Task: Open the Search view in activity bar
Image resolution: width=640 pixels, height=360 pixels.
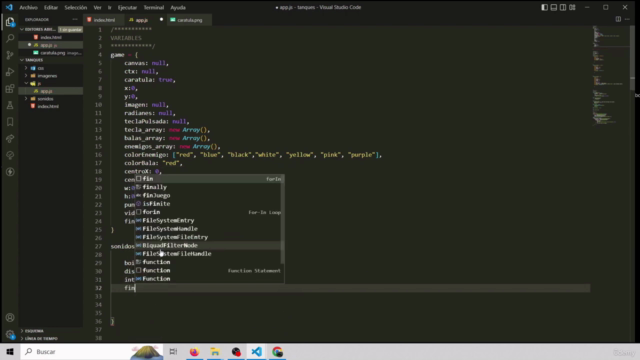Action: pyautogui.click(x=10, y=38)
